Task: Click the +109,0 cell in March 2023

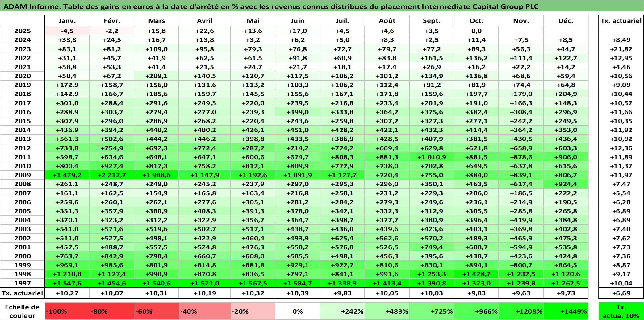Action: point(157,49)
